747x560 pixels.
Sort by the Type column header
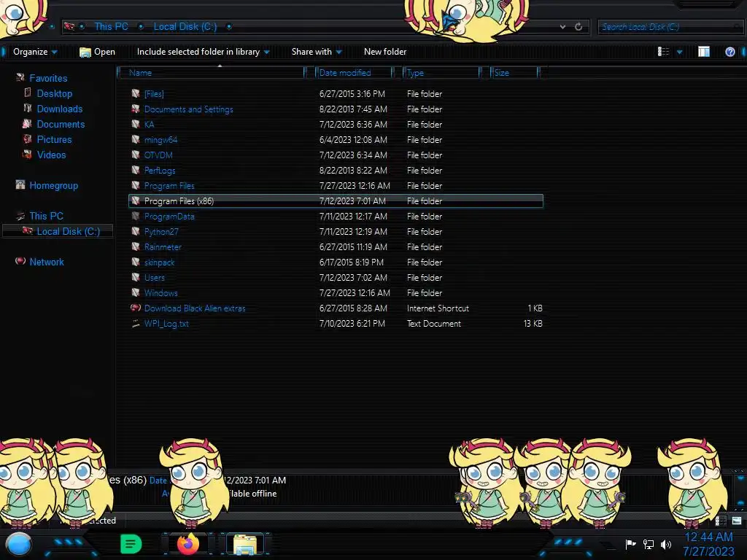[x=442, y=73]
